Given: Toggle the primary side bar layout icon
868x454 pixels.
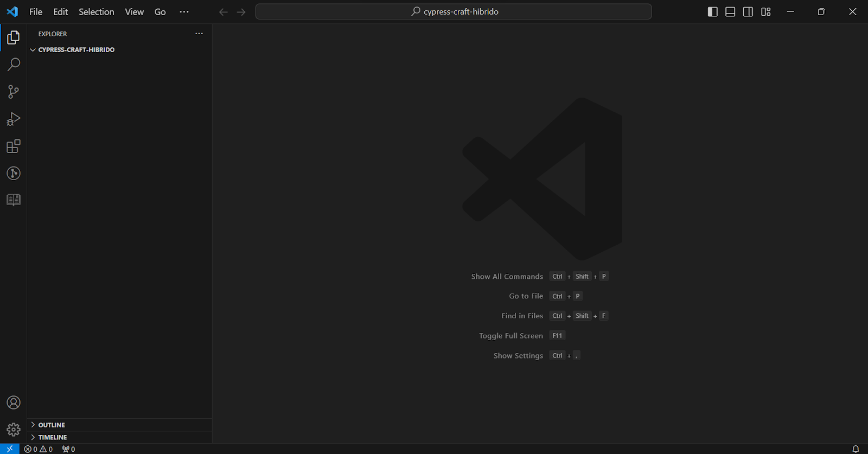Looking at the screenshot, I should [x=713, y=12].
